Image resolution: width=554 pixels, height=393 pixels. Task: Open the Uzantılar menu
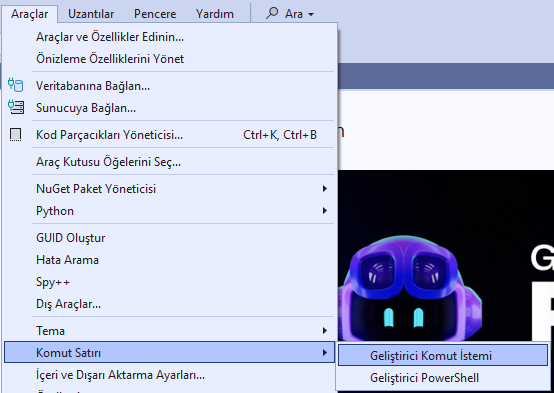click(x=91, y=14)
